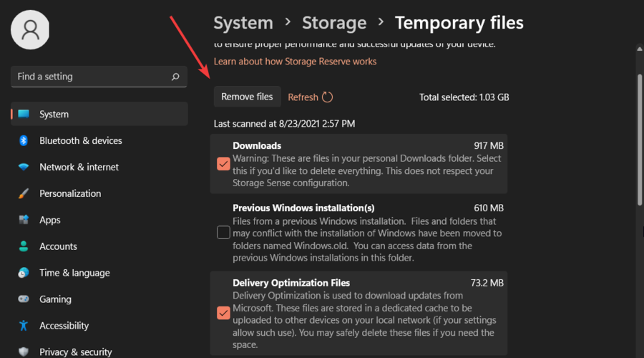The height and width of the screenshot is (358, 644).
Task: Open Time & language settings
Action: 74,273
